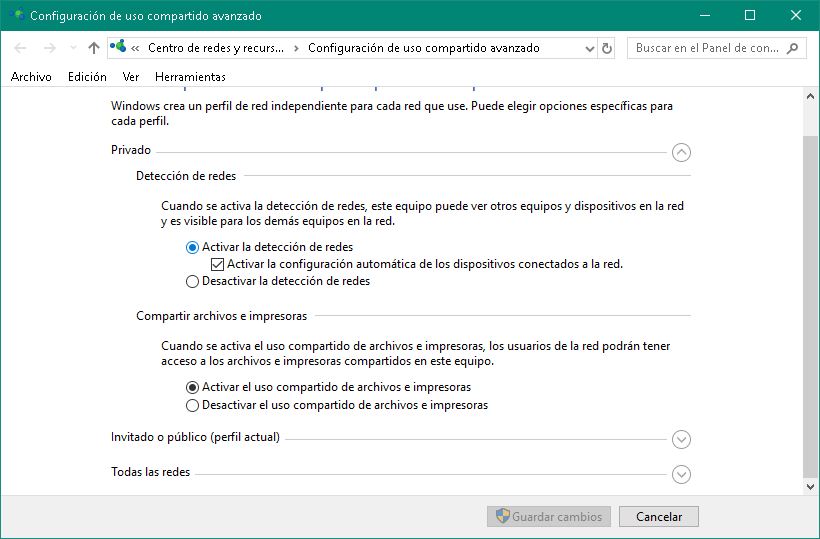Click the Cancelar button
This screenshot has width=820, height=539.
tap(658, 517)
